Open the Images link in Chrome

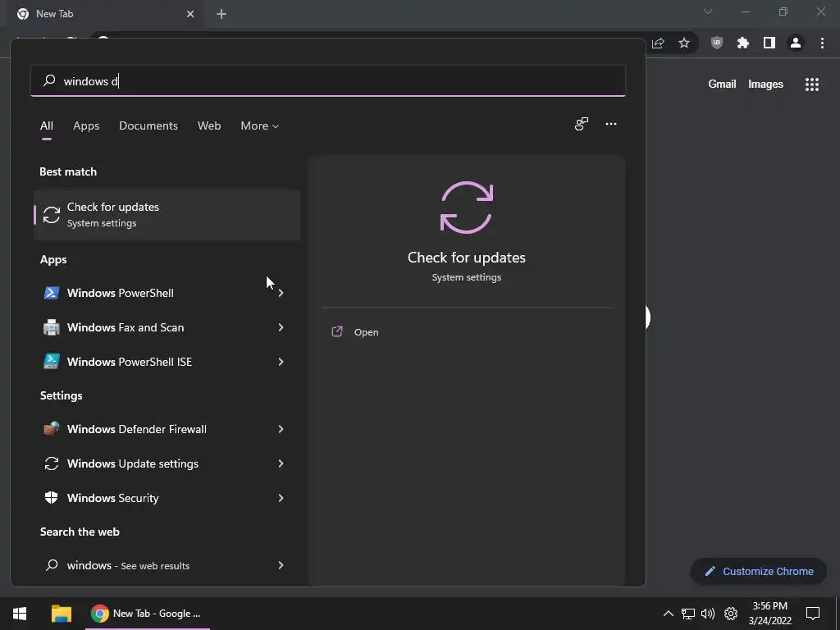(765, 84)
